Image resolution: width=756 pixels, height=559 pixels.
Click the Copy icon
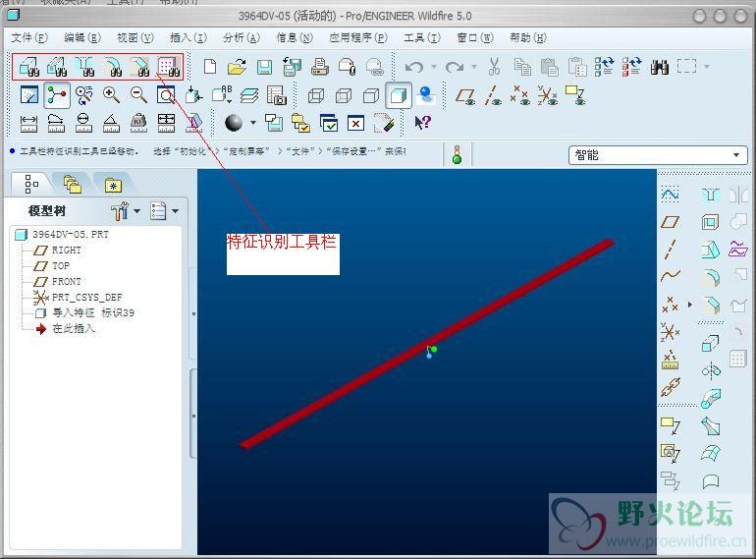click(522, 67)
